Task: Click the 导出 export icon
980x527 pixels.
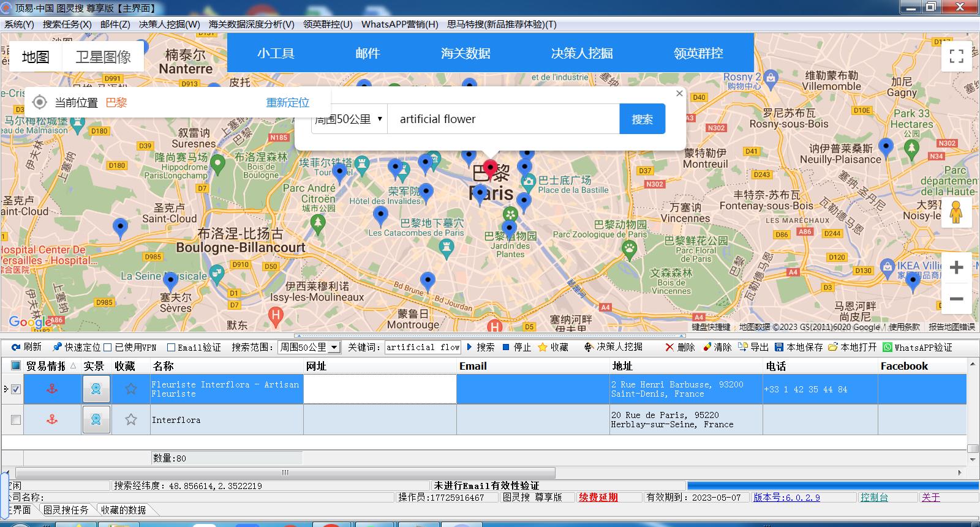Action: pyautogui.click(x=743, y=347)
